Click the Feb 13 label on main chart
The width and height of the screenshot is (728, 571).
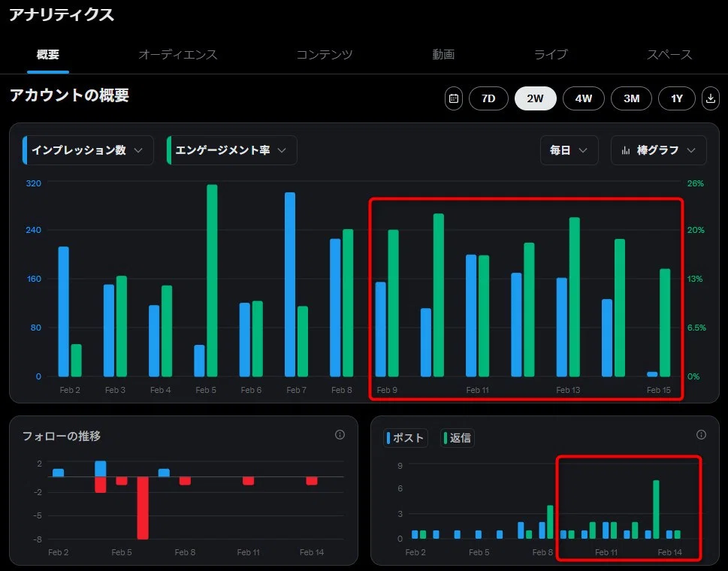[568, 390]
